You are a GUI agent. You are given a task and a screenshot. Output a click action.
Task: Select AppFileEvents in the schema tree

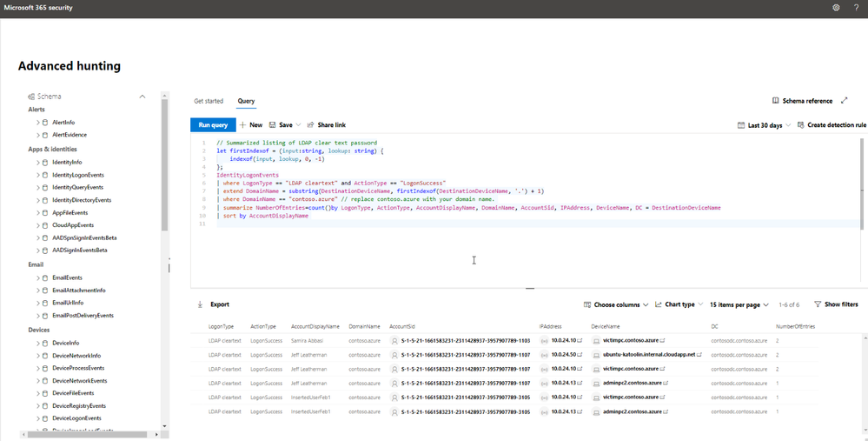pyautogui.click(x=70, y=213)
